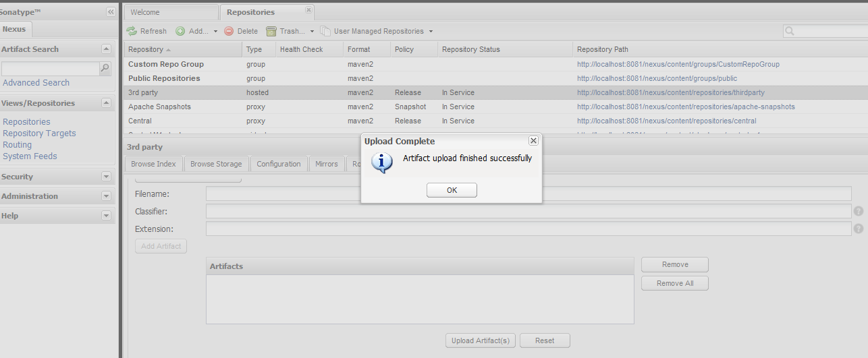
Task: Close the Repositories tab
Action: tap(308, 10)
